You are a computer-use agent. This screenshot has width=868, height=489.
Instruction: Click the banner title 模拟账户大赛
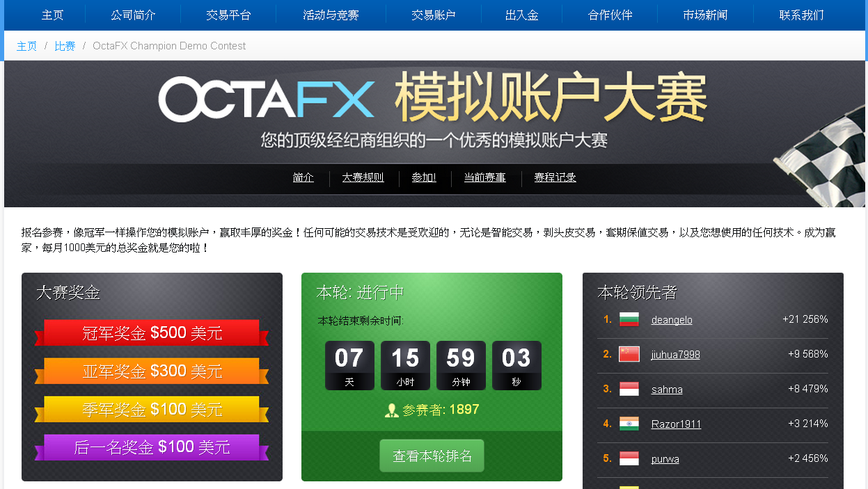click(x=551, y=99)
